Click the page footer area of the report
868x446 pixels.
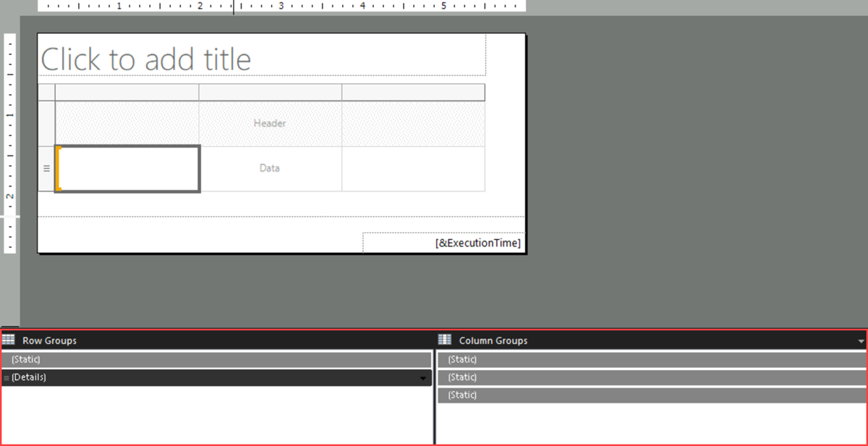click(181, 235)
